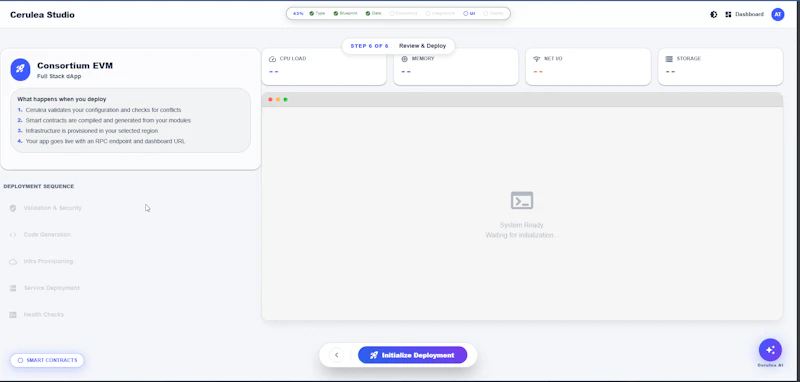
Task: Click the Cerulea validates your configuration line
Action: point(103,110)
